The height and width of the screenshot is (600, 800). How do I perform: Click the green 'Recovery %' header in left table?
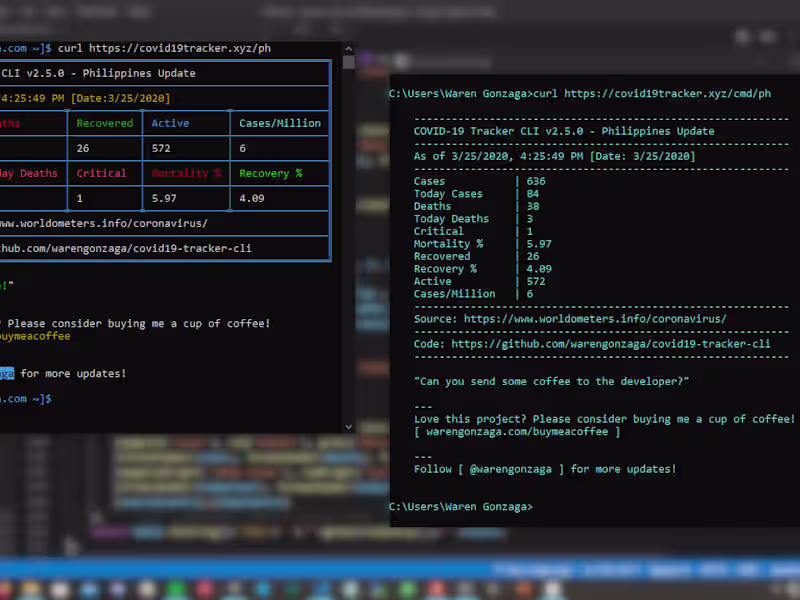click(x=271, y=173)
